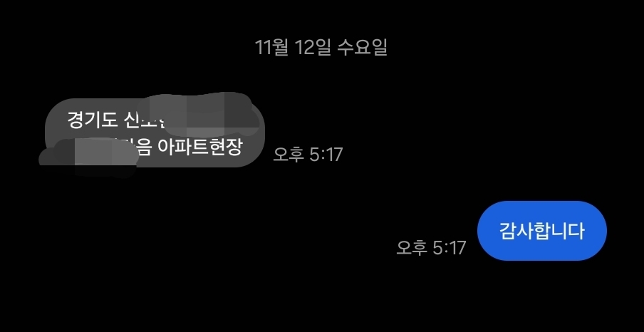Click the 수요일 weekday in date header
Image resolution: width=644 pixels, height=332 pixels.
pyautogui.click(x=362, y=47)
